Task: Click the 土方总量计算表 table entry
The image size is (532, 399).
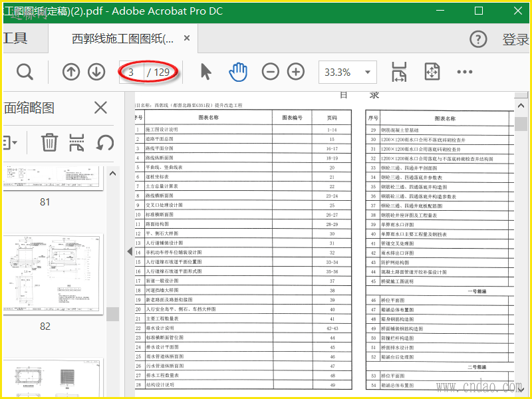Action: 162,186
